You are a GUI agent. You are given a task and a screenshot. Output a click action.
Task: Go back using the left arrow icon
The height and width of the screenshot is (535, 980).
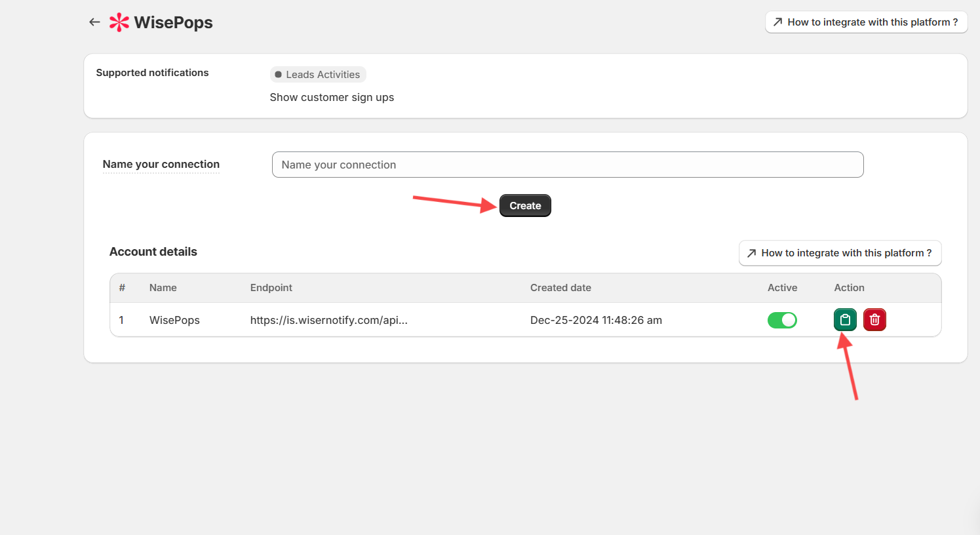94,22
